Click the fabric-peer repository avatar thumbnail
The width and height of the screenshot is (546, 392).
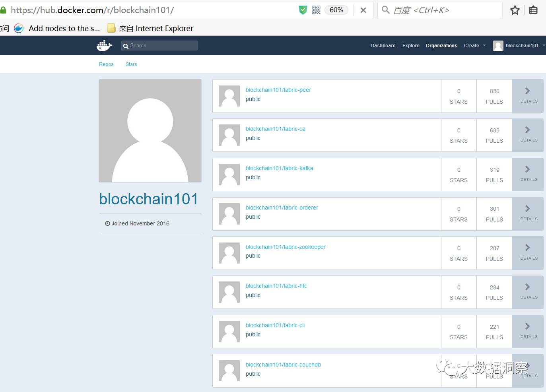click(x=229, y=96)
